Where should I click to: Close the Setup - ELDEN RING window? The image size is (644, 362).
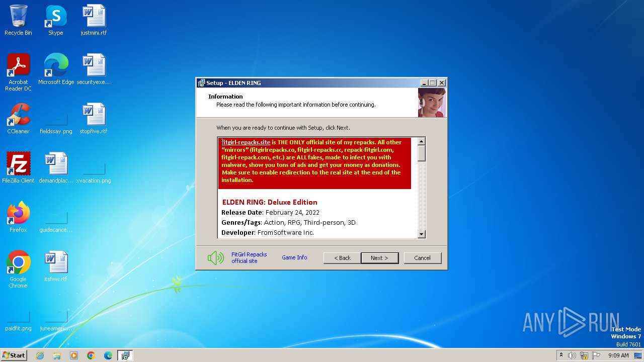click(x=442, y=83)
